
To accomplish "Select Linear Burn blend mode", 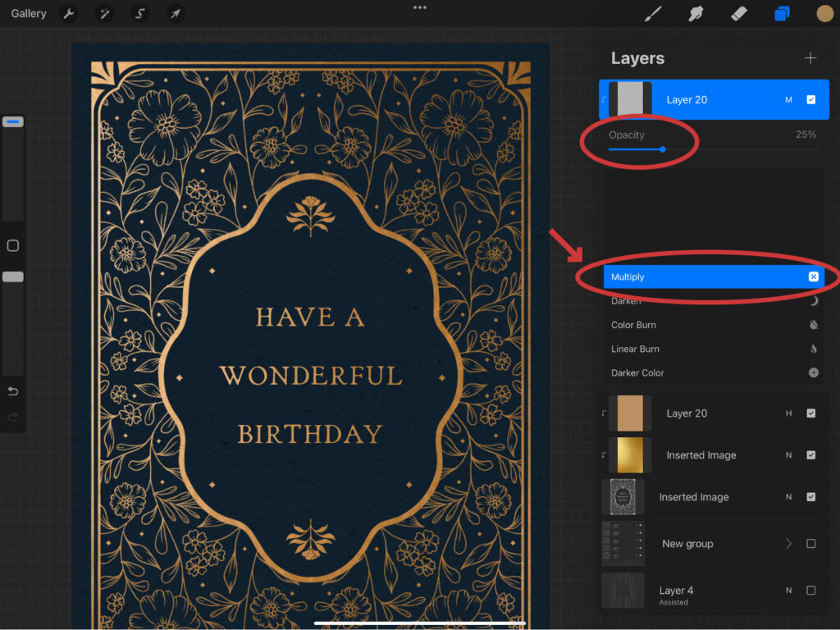I will [x=635, y=349].
